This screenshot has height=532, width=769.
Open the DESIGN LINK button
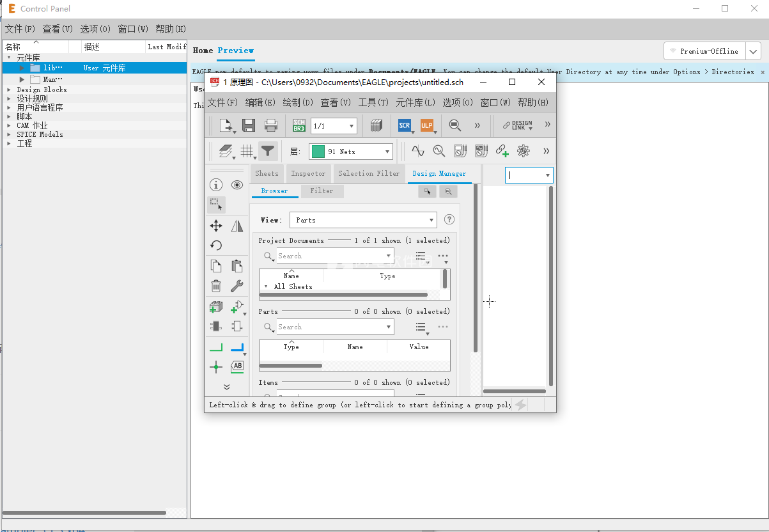[x=517, y=126]
